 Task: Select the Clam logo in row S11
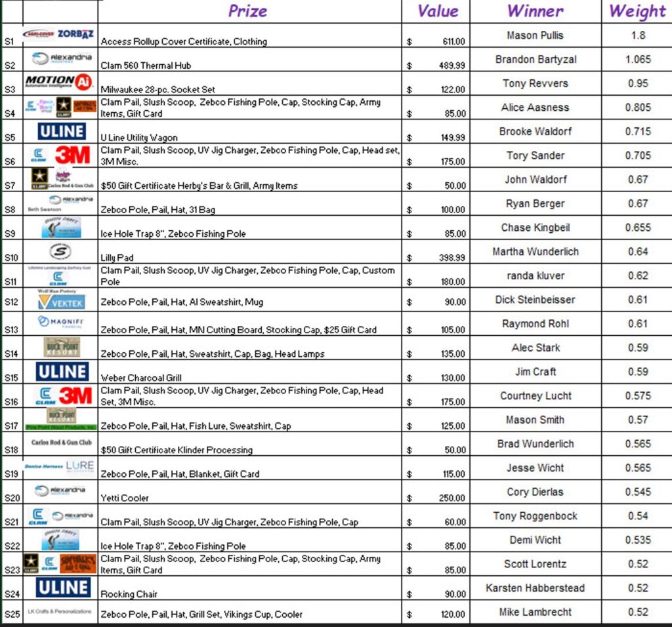[58, 278]
